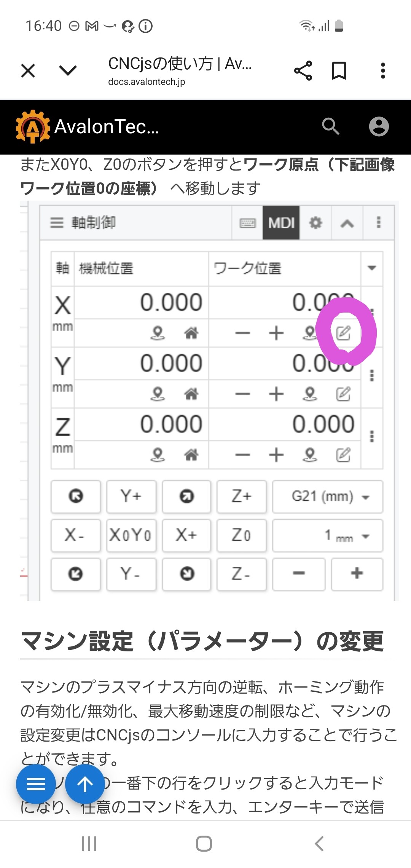This screenshot has width=411, height=868.
Task: Click the keyboard jog icon beside MDI
Action: 247,223
